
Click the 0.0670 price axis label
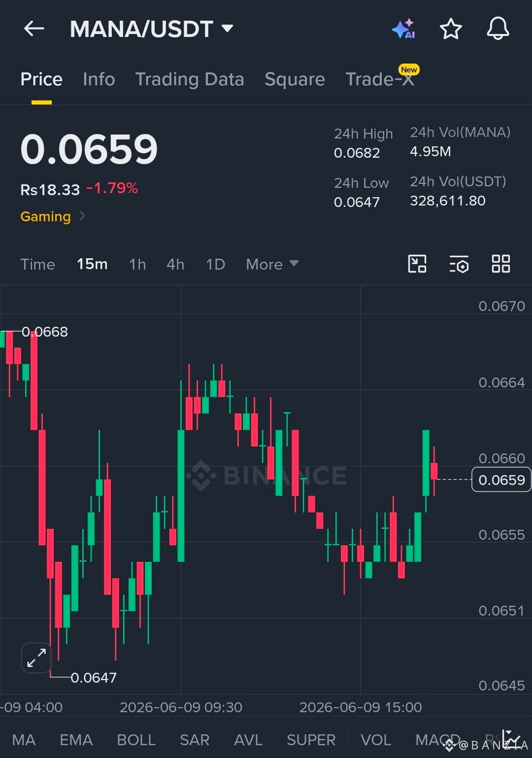pyautogui.click(x=502, y=306)
